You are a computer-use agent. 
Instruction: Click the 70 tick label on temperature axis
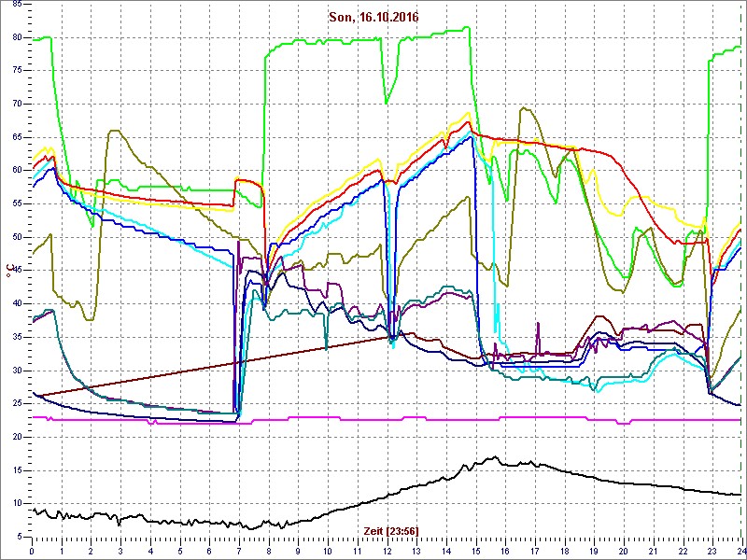click(x=16, y=104)
